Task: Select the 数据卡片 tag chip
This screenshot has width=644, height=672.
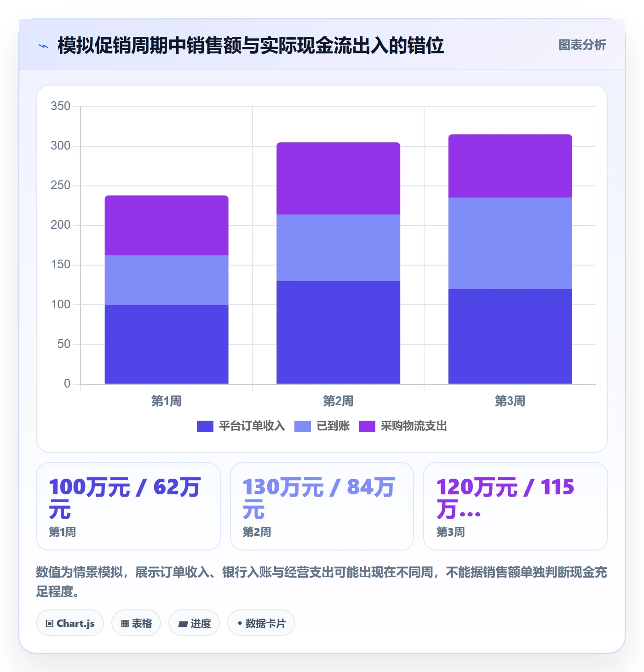Action: click(x=261, y=623)
